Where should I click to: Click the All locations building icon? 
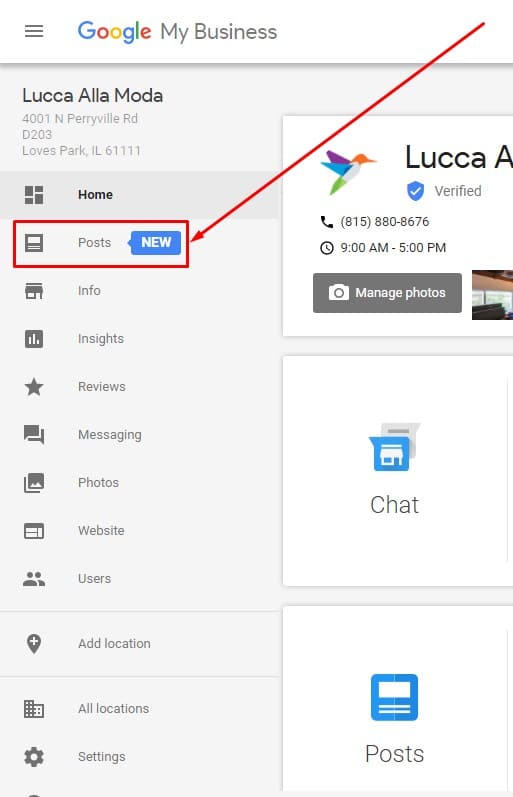34,709
